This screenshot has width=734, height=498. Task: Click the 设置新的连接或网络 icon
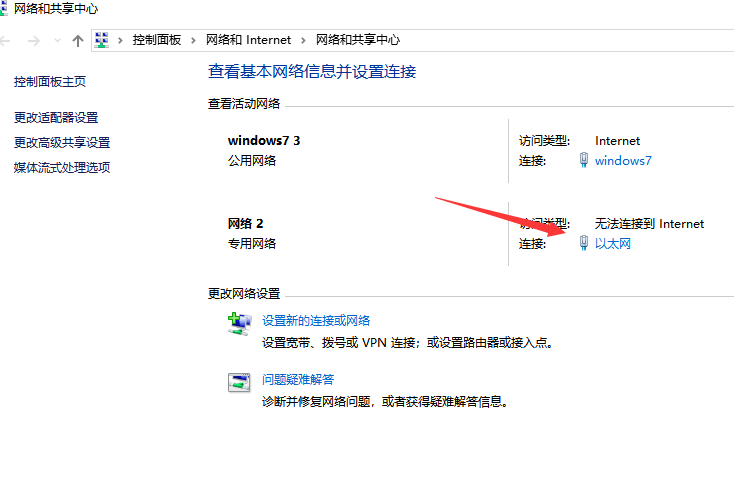click(x=239, y=322)
